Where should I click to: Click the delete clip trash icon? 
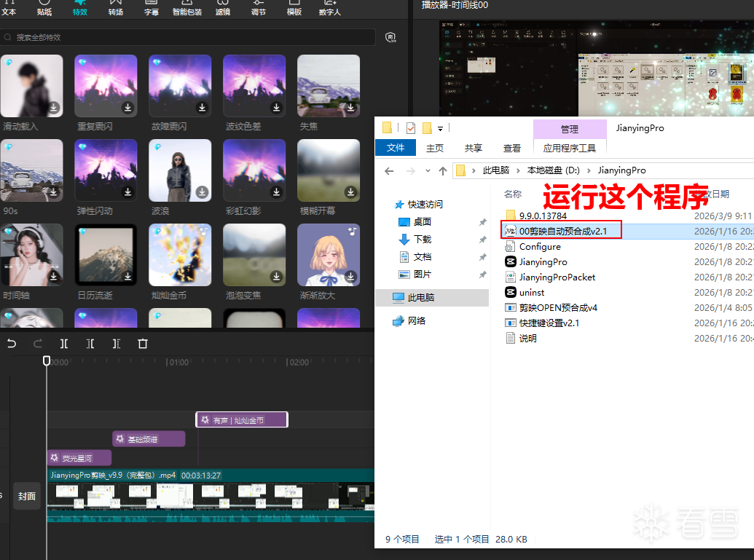coord(143,344)
